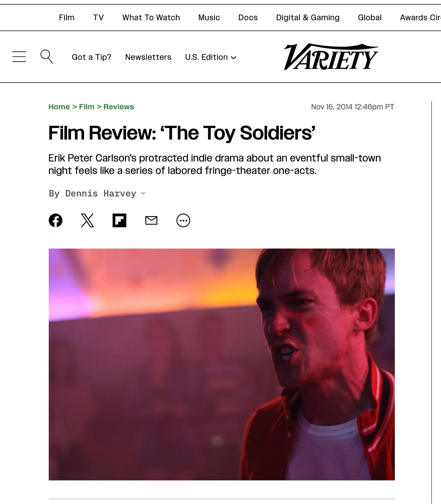This screenshot has height=504, width=441.
Task: Show more sharing options icon
Action: click(183, 221)
